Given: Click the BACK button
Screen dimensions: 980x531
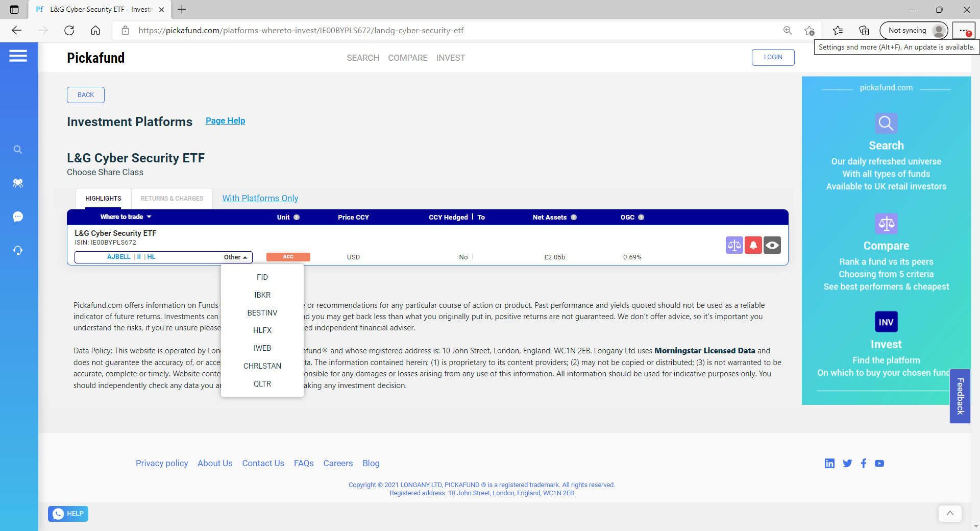Looking at the screenshot, I should (x=86, y=95).
